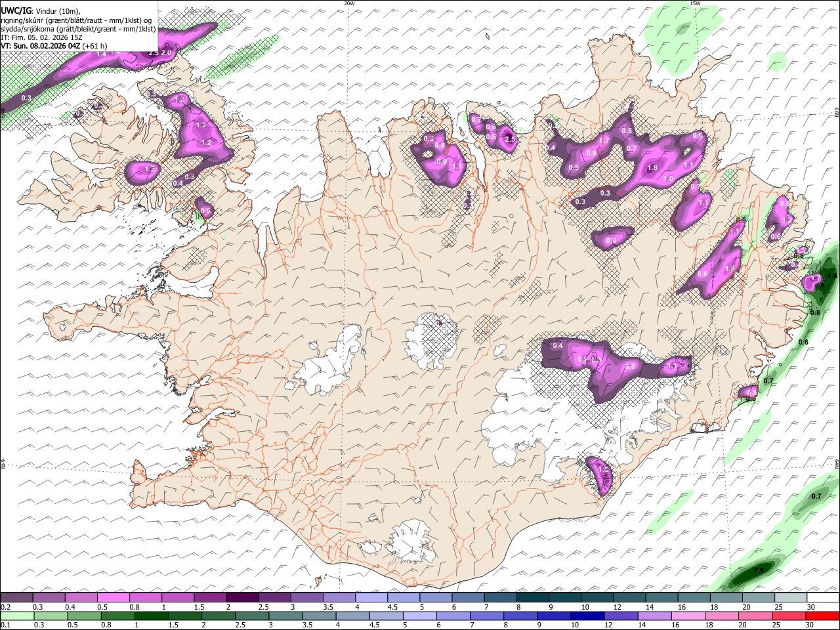Click the violet swatch starting at 12, lower scale
This screenshot has height=630, width=840.
pos(621,616)
